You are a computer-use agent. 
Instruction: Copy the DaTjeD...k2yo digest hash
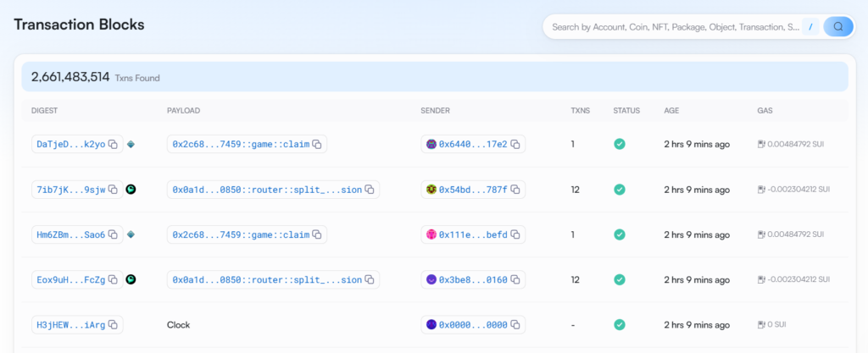coord(113,144)
